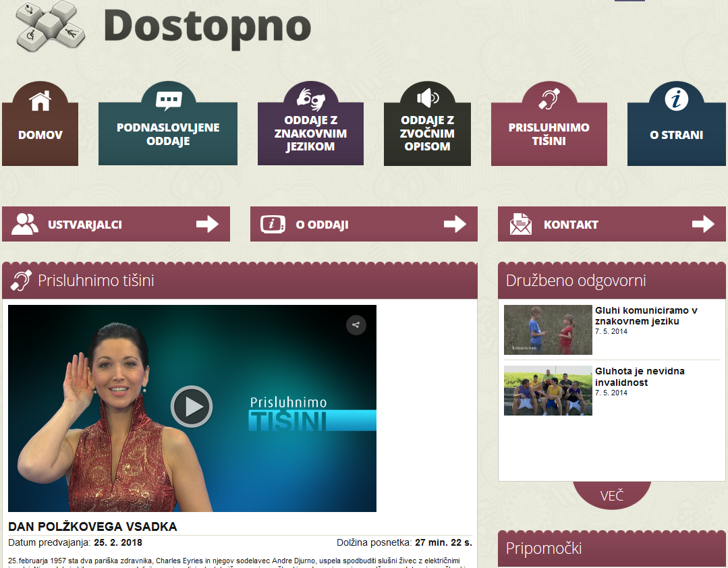This screenshot has height=568, width=728.
Task: Click the sign language hands icon
Action: (x=310, y=98)
